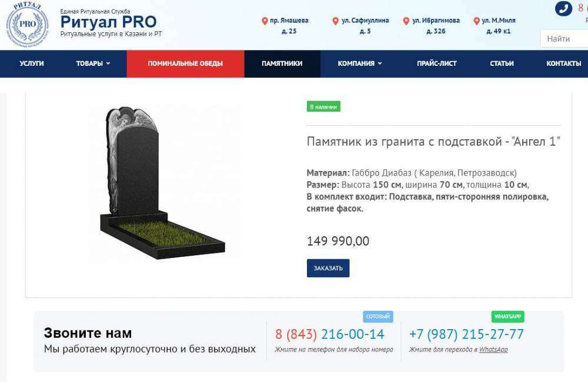Open the +7 (987) 215-27-77 WhatsApp link
588x382 pixels.
point(466,334)
